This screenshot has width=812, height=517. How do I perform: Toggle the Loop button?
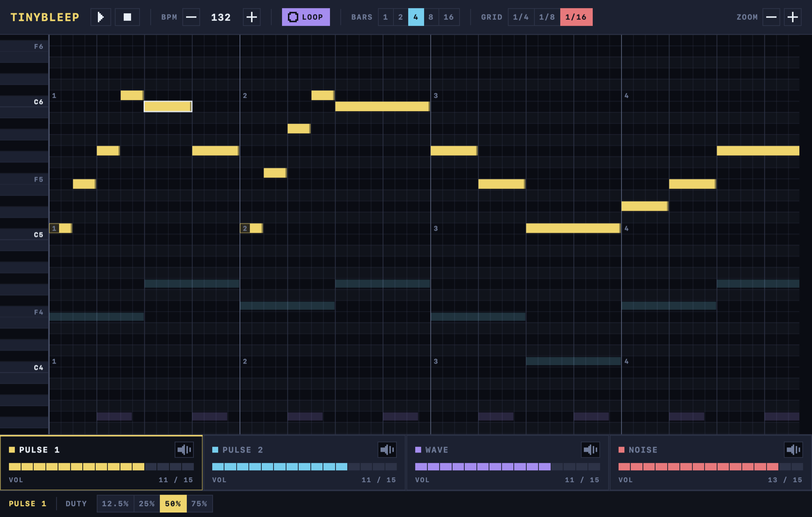306,17
